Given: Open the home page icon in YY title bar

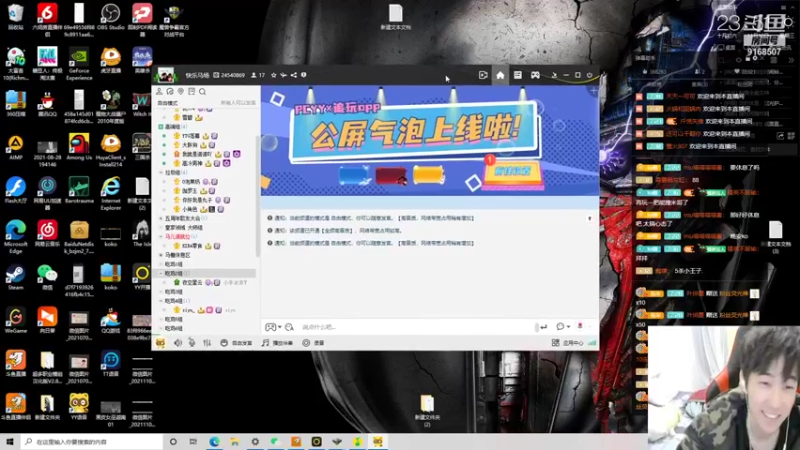Looking at the screenshot, I should click(500, 76).
